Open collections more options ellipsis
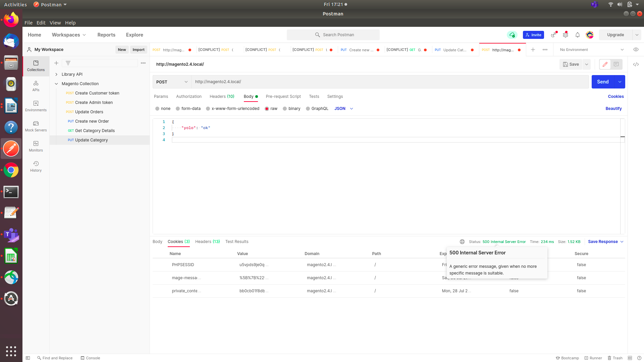 tap(143, 63)
